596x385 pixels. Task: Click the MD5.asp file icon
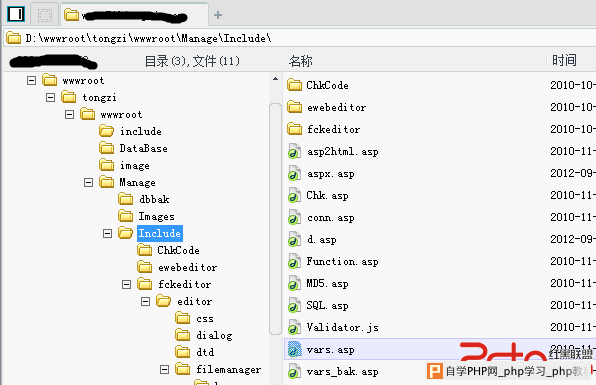pyautogui.click(x=294, y=284)
